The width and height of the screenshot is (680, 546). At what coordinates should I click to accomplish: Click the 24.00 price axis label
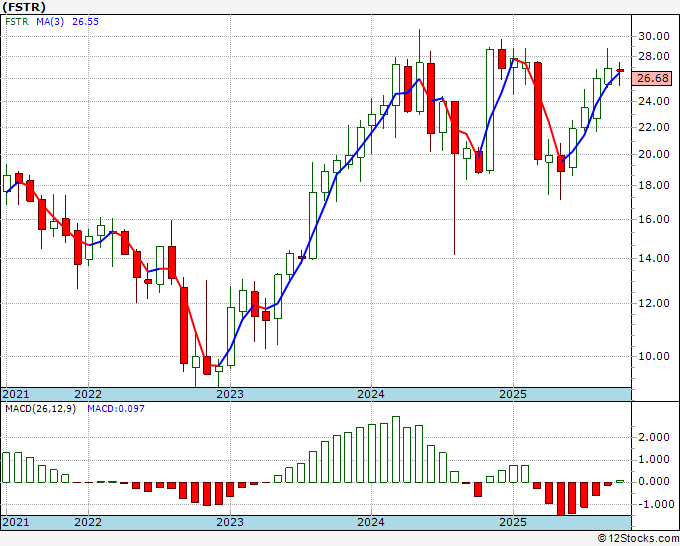click(x=654, y=101)
